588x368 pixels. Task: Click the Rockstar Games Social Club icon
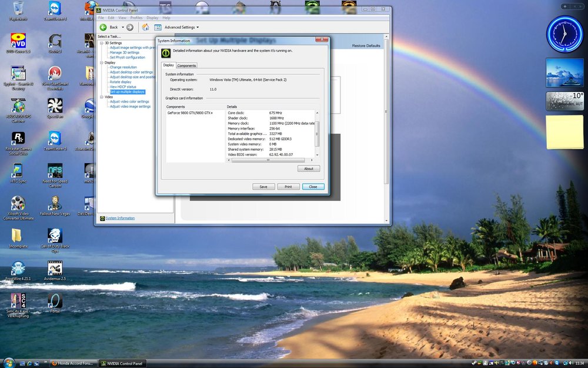[18, 139]
